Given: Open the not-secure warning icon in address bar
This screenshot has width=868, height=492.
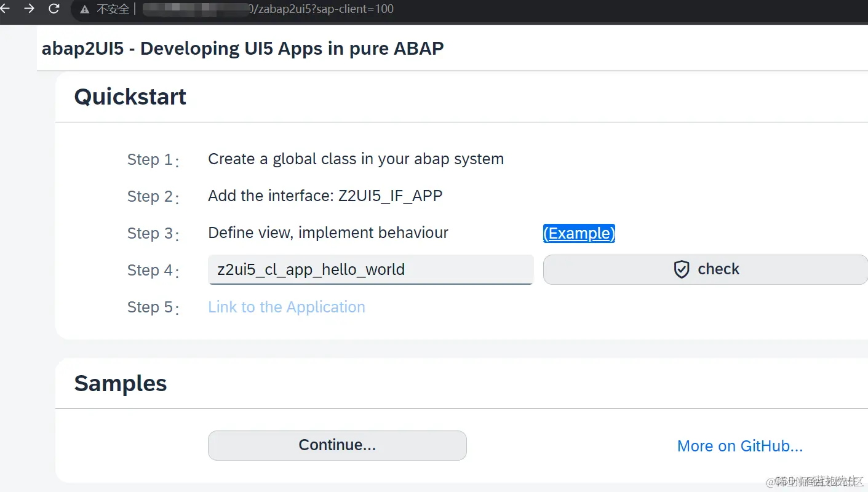Looking at the screenshot, I should 84,9.
